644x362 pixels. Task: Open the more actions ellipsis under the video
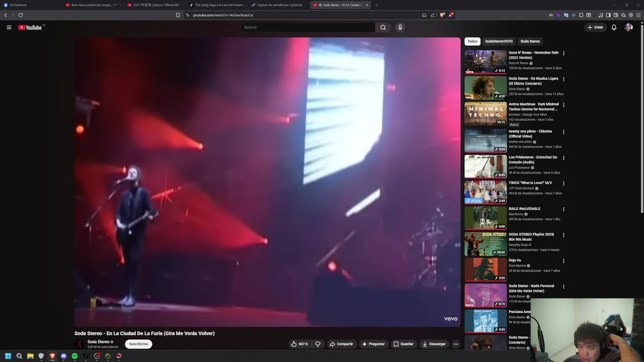pyautogui.click(x=456, y=344)
